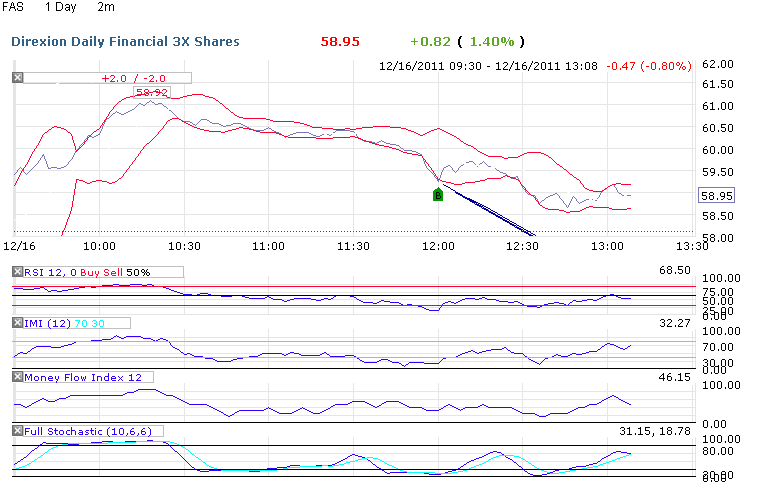
Task: Click the Buy label in RSI panel
Action: click(89, 272)
